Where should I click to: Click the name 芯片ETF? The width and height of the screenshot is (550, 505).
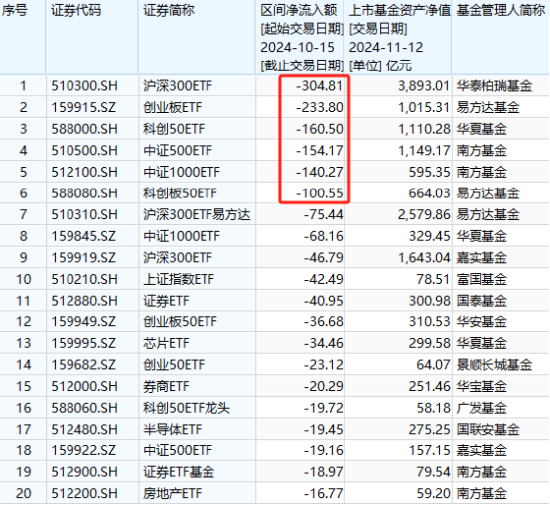[166, 343]
